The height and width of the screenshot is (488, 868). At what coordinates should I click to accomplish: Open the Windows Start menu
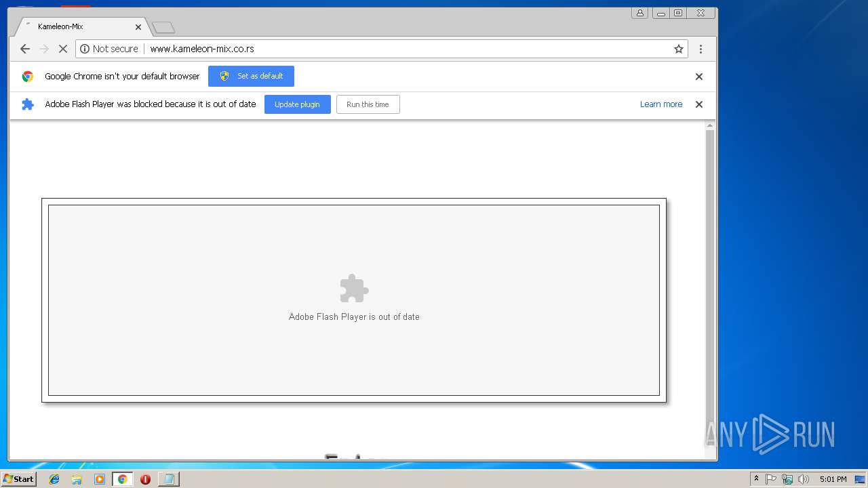click(x=18, y=479)
